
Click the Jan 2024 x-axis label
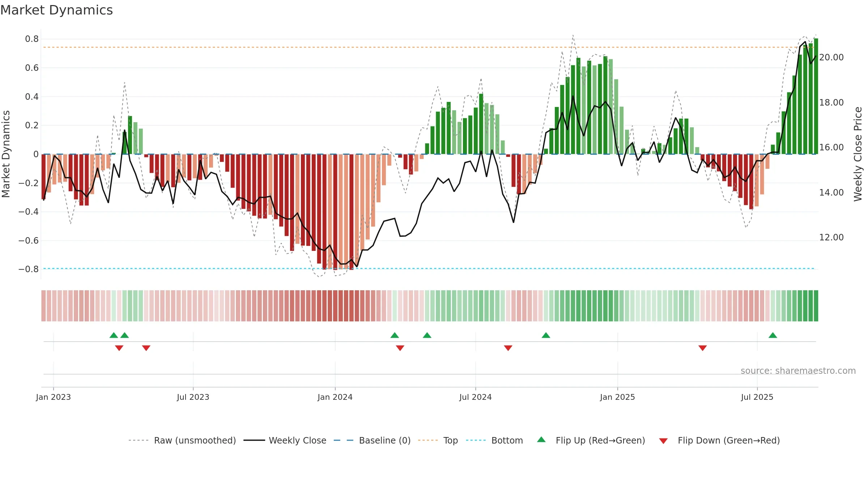[335, 397]
